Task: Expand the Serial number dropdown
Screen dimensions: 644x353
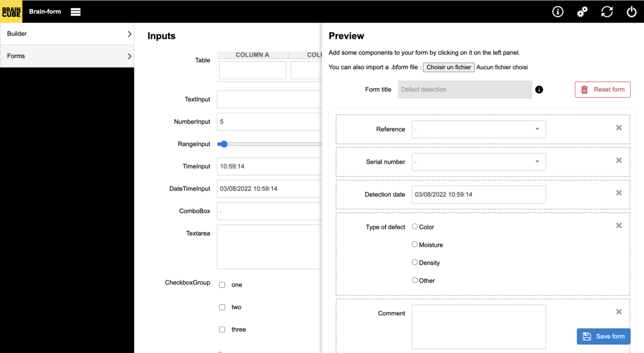Action: (x=478, y=162)
